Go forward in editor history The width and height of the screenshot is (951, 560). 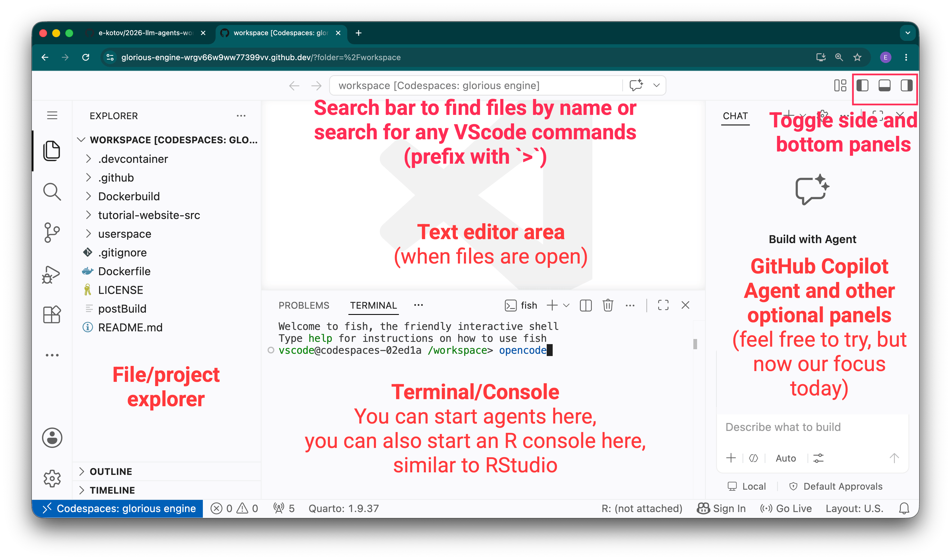(x=316, y=86)
